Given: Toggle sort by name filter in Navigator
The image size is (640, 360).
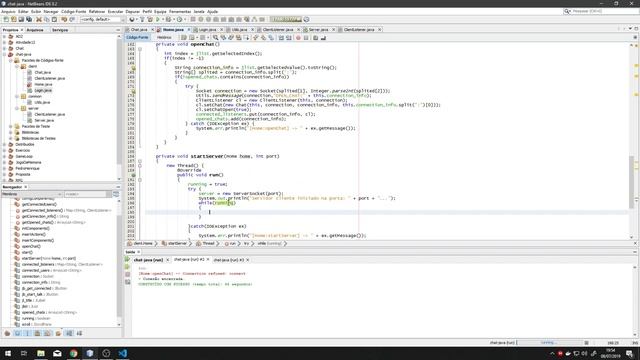Looking at the screenshot, I should (69, 333).
